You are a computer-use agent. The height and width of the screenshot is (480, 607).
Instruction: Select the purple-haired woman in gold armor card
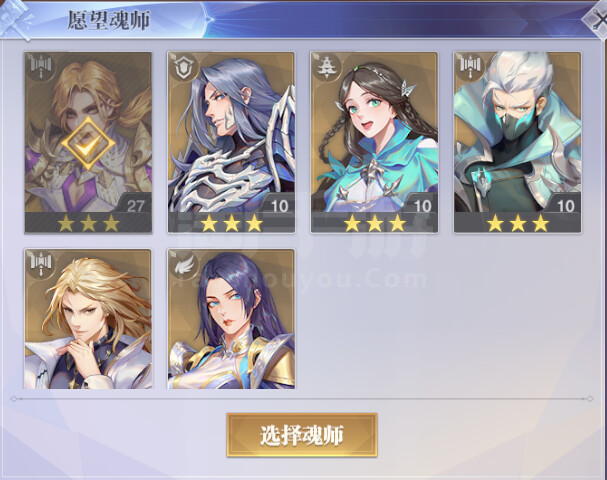(231, 319)
